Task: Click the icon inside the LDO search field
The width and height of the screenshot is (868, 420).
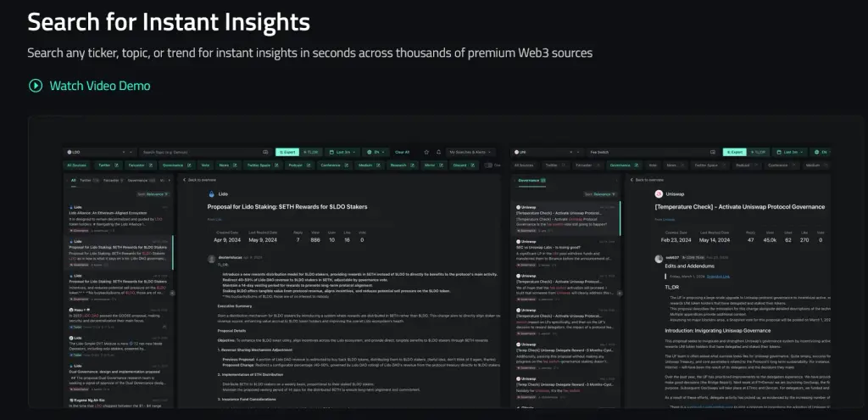Action: tap(265, 152)
